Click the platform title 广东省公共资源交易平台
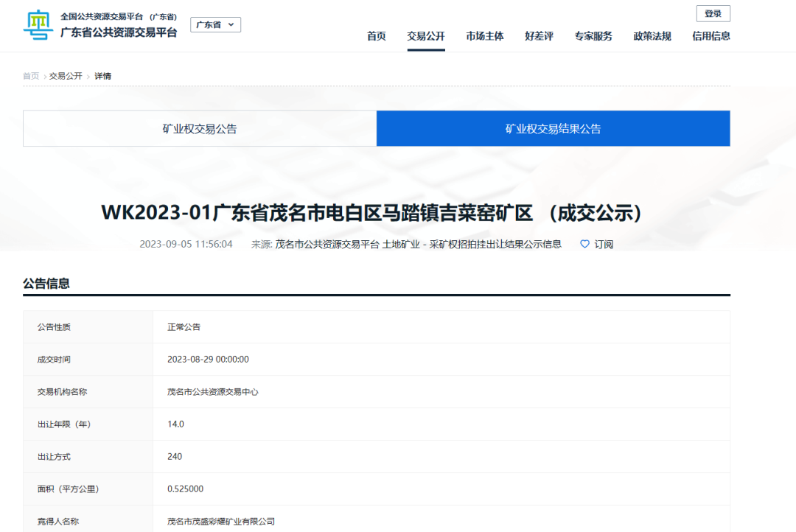796x532 pixels. pos(119,32)
